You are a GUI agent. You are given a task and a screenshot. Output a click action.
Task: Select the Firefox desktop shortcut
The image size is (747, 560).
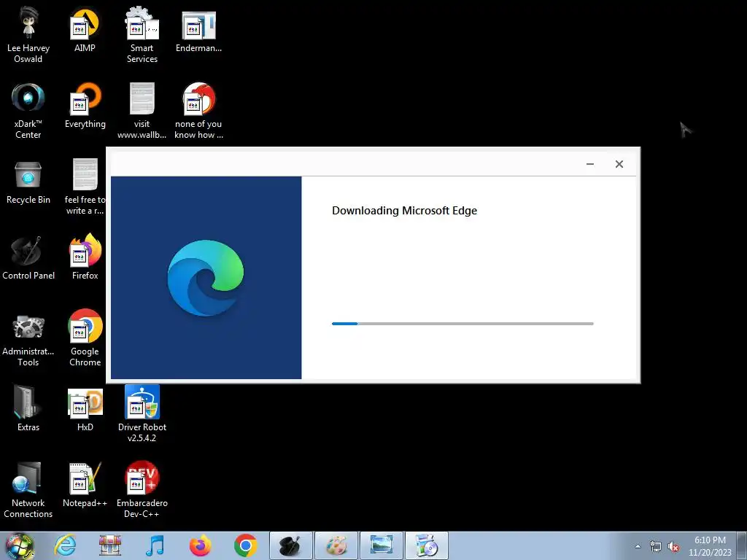[x=85, y=257]
